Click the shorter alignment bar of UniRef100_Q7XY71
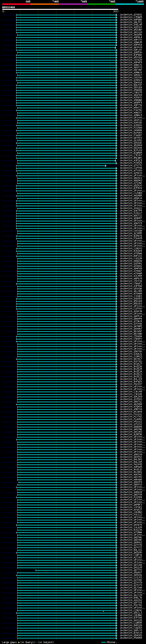Image resolution: width=146 pixels, height=644 pixels. coord(61,166)
